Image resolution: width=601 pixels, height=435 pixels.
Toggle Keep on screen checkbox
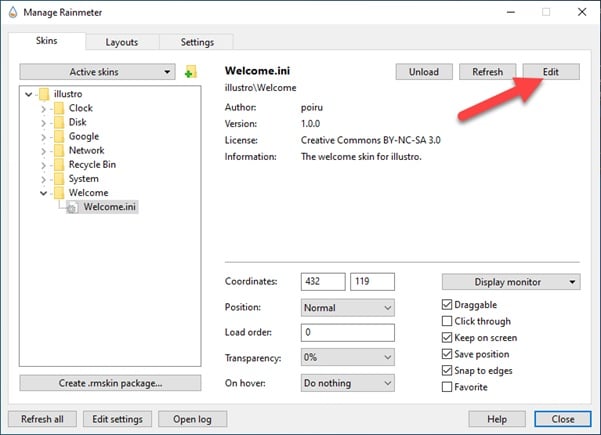point(447,338)
